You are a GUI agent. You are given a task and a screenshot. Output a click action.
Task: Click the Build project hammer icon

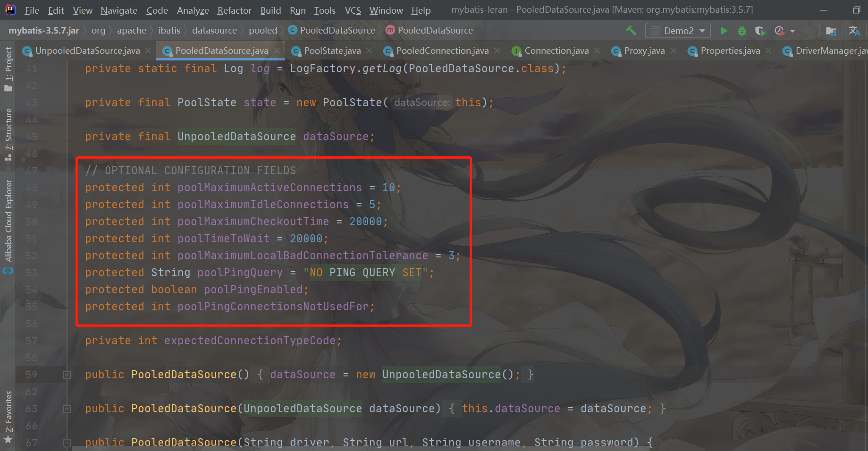pos(631,31)
